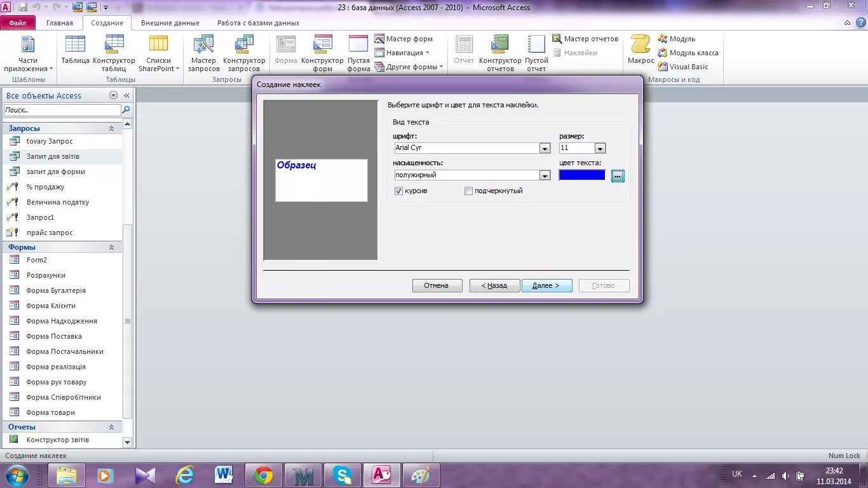Open the text color picker (…) button
868x488 pixels.
coord(618,176)
